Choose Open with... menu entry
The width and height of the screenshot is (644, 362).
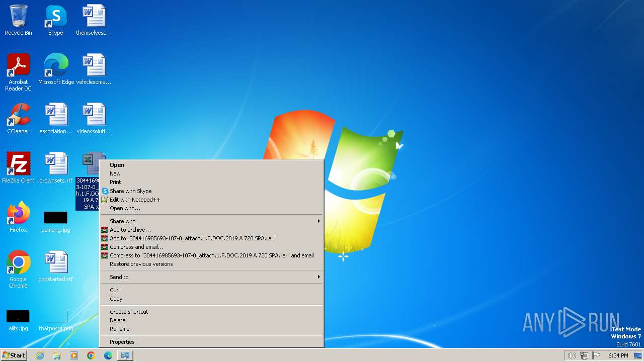click(x=212, y=208)
